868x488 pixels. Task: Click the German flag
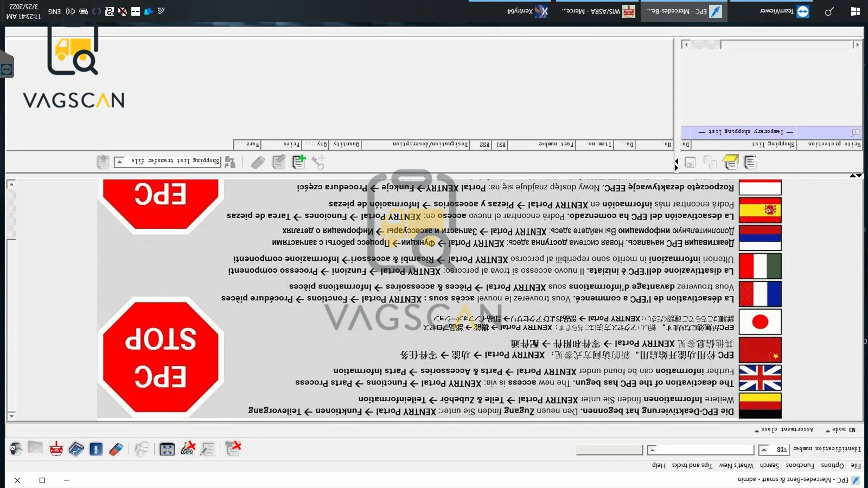[x=760, y=406]
